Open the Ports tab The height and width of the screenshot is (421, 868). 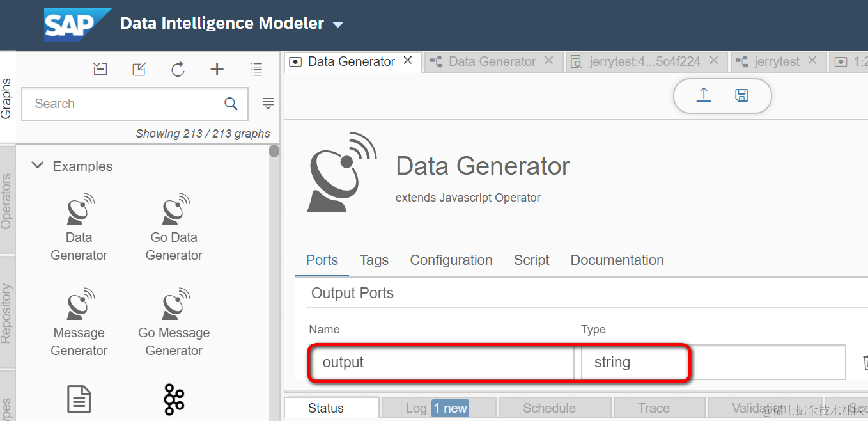pos(322,260)
